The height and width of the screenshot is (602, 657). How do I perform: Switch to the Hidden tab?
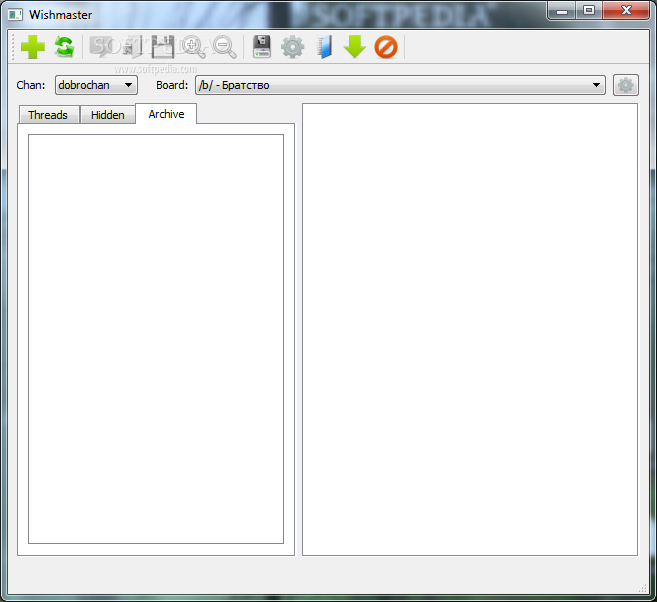tap(108, 115)
